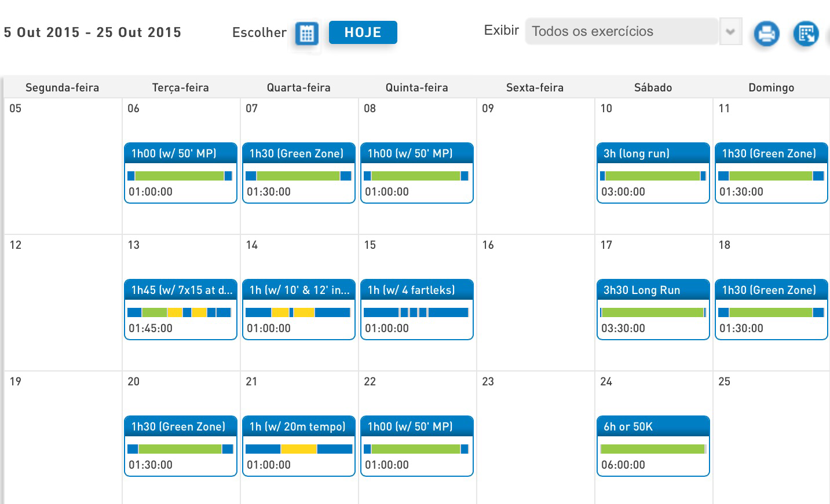Open 1h30 (Green Zone) workout on day 18
The width and height of the screenshot is (830, 504).
click(x=771, y=290)
